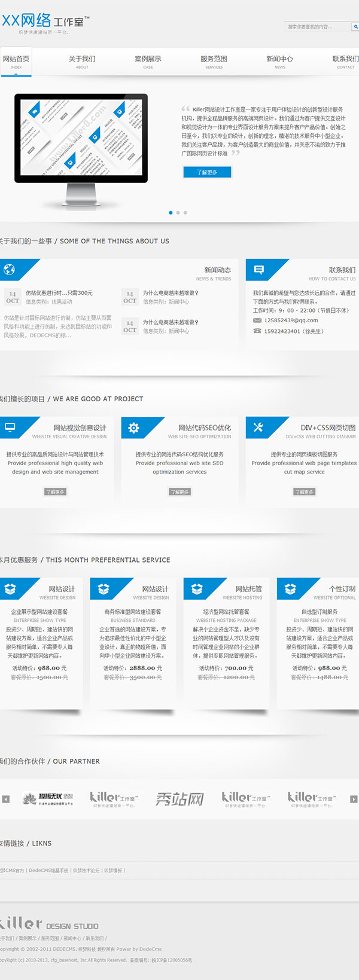Click the XX网络工作室 site logo
Image resolution: width=359 pixels, height=980 pixels.
45,23
